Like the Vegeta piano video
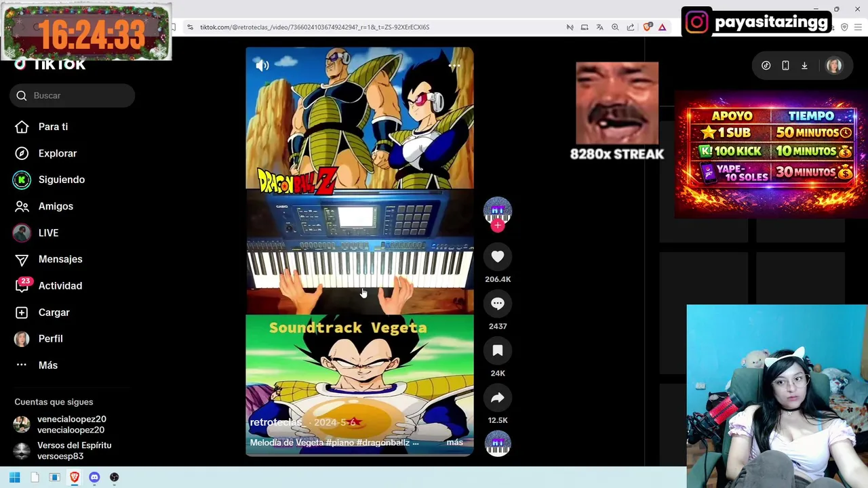 point(498,256)
